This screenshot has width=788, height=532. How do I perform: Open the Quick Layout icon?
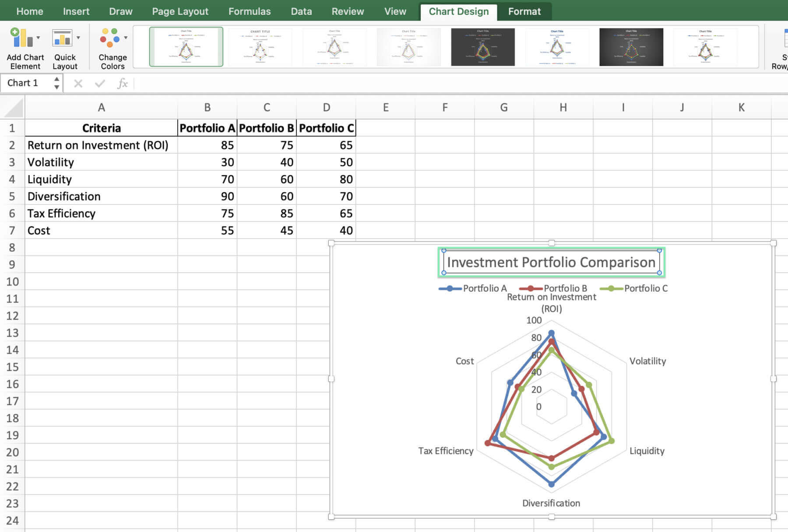click(x=62, y=38)
